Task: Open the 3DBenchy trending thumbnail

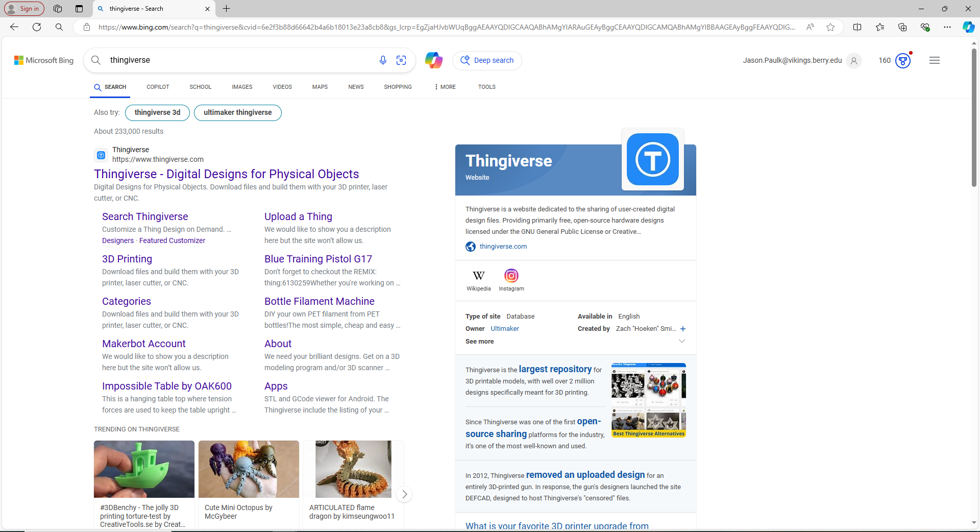Action: tap(144, 469)
